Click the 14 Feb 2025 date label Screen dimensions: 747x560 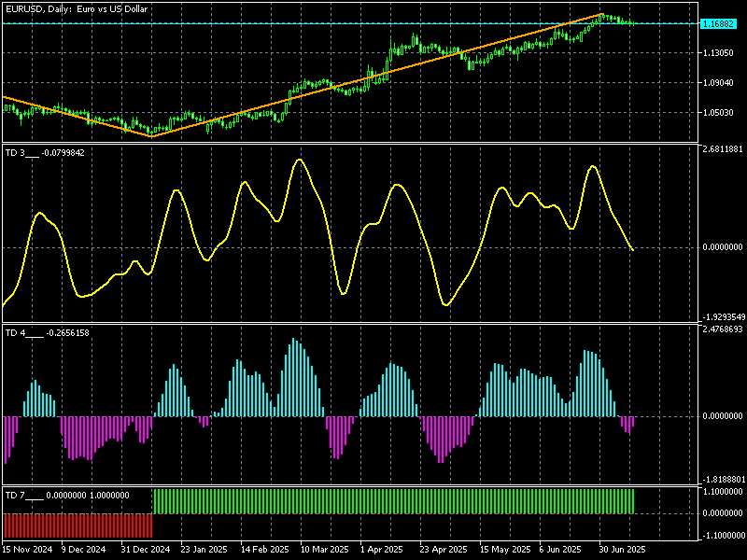point(264,549)
